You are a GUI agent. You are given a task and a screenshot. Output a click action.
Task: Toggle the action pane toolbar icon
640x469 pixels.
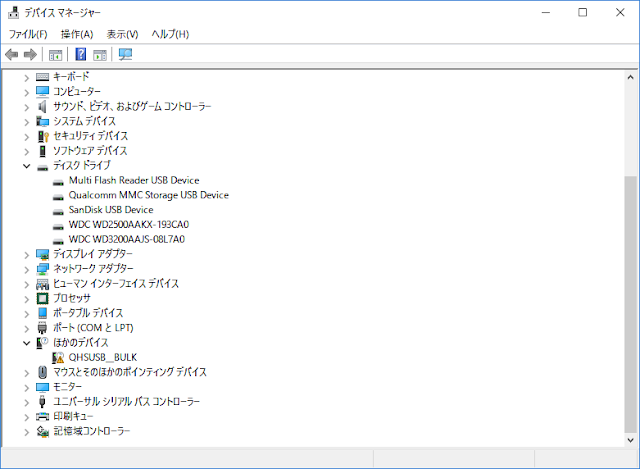point(100,55)
